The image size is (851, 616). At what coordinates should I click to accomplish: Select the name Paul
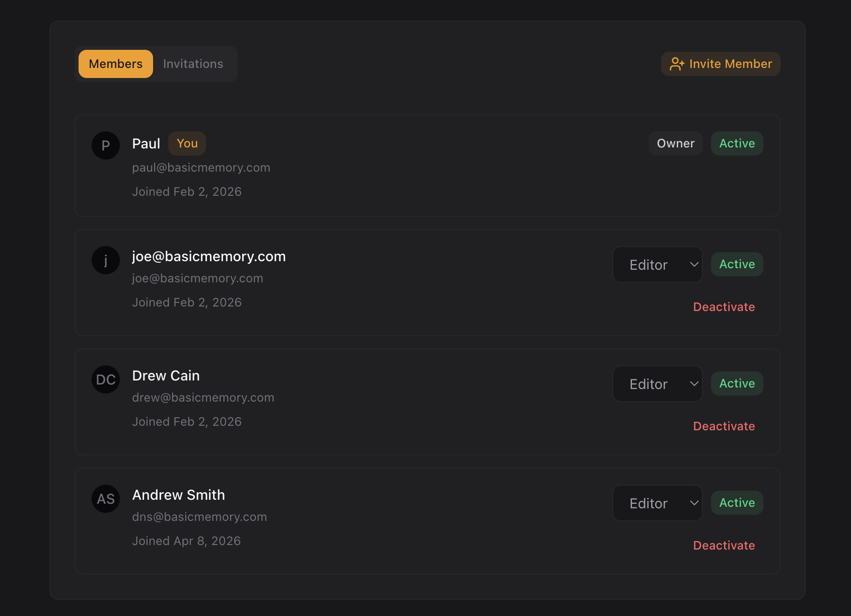146,144
